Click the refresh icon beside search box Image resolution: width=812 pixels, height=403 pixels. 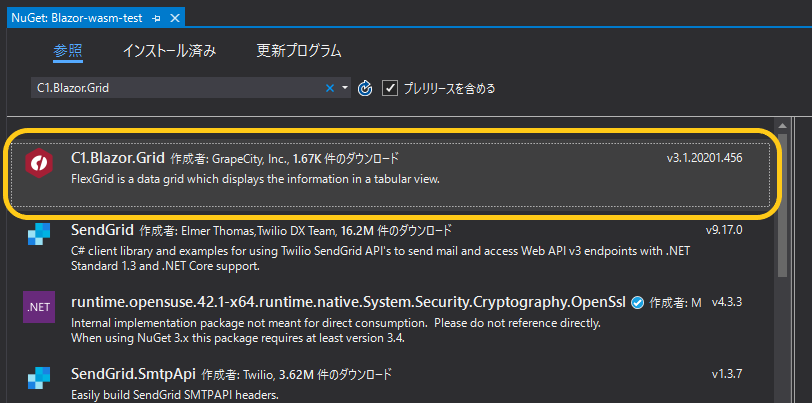coord(365,89)
